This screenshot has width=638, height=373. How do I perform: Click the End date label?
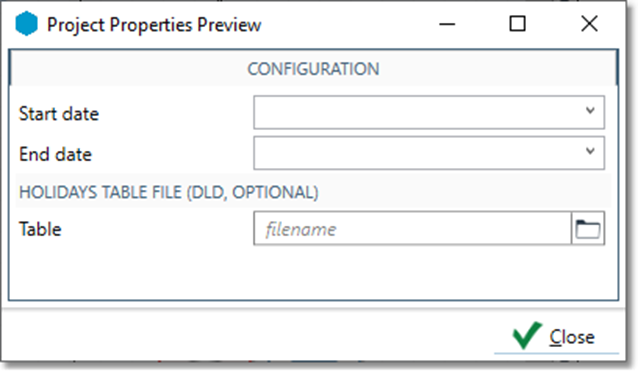(x=56, y=154)
